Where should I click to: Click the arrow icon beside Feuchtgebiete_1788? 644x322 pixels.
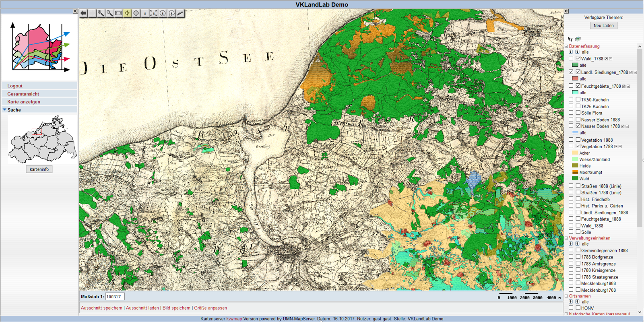click(x=624, y=86)
